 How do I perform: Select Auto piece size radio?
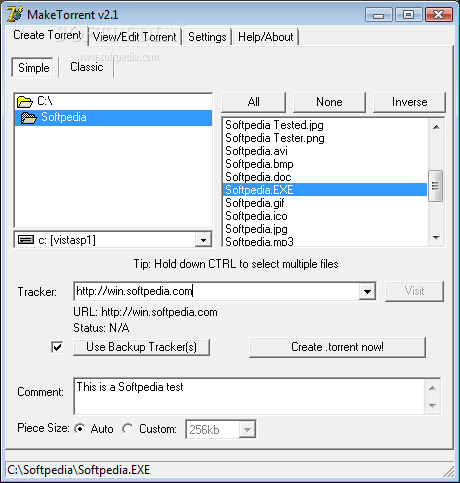coord(80,429)
